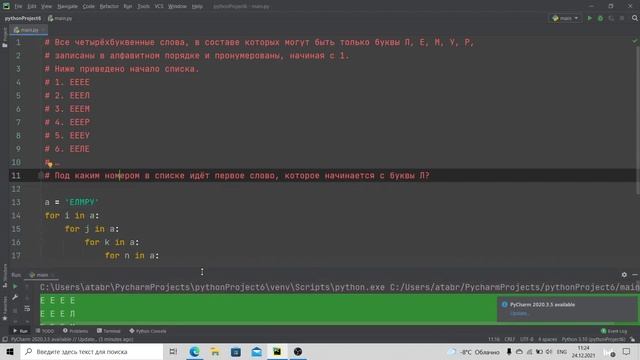Start debugging with the green bug icon
The height and width of the screenshot is (360, 640).
(x=600, y=18)
